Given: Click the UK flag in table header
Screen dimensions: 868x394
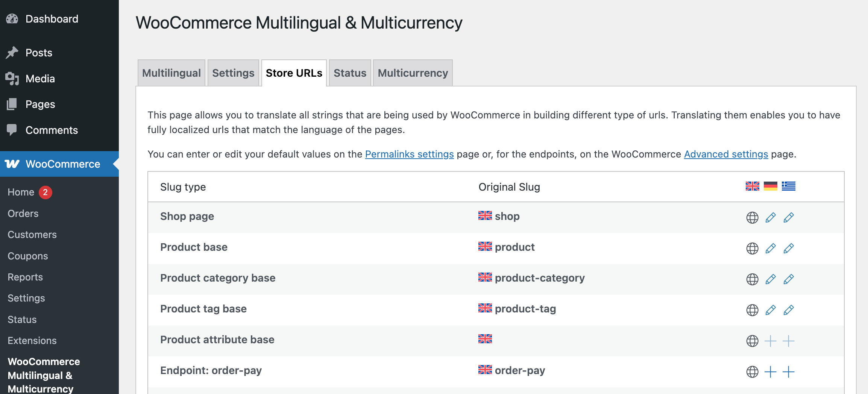Looking at the screenshot, I should tap(753, 186).
